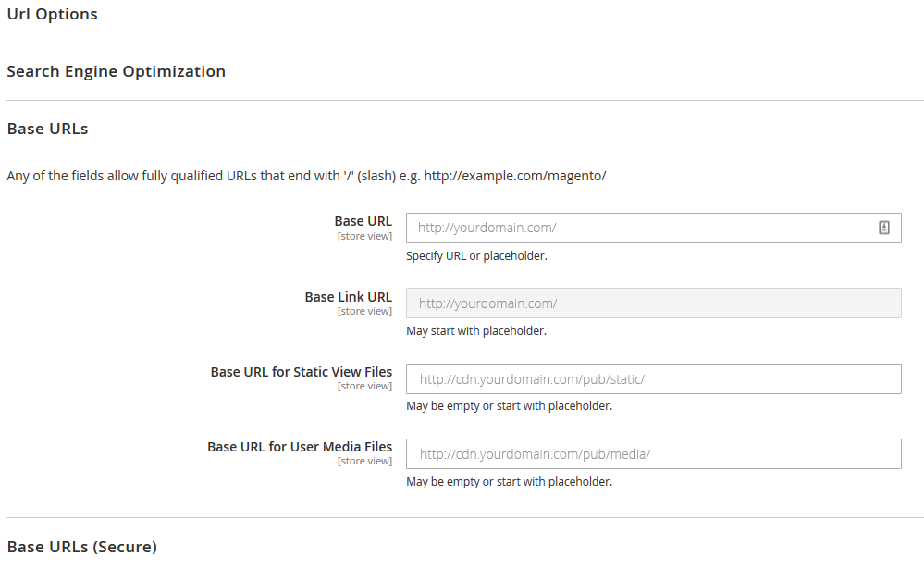Click the Base URL for User Media Files label
924x581 pixels.
[299, 447]
